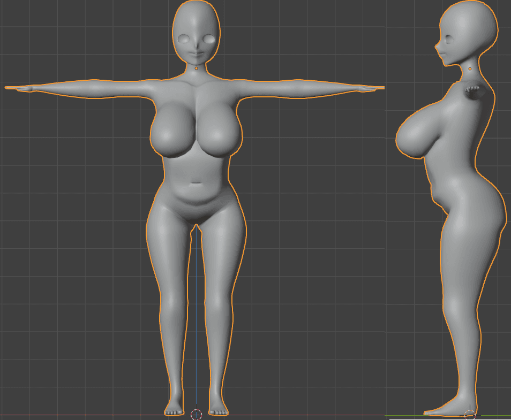The width and height of the screenshot is (511, 420).
Task: Click the orange origin dot in side view
Action: pos(470,68)
